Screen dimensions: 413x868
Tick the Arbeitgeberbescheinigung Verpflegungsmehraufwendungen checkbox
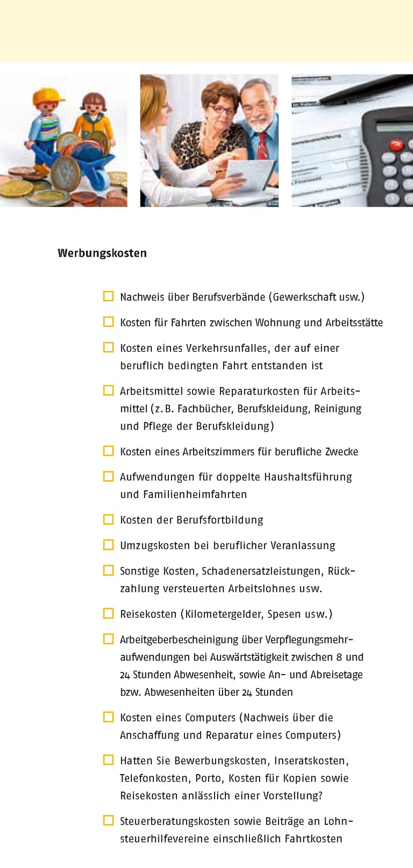point(108,639)
